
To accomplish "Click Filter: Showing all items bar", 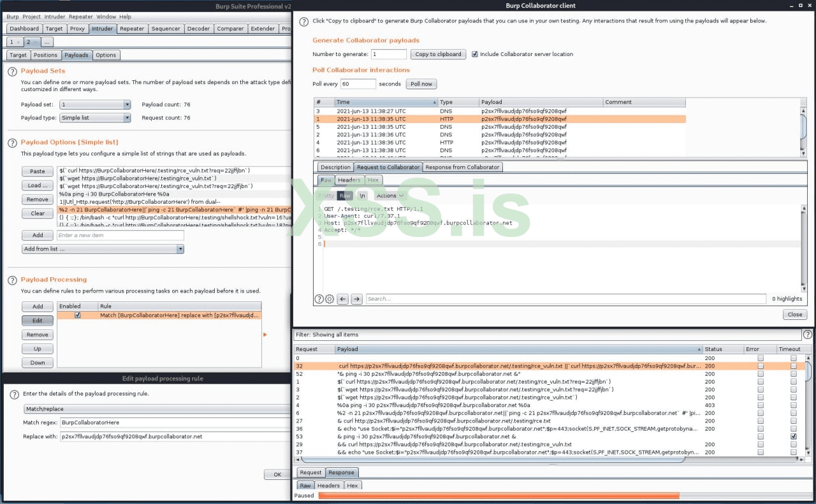I will [x=547, y=335].
